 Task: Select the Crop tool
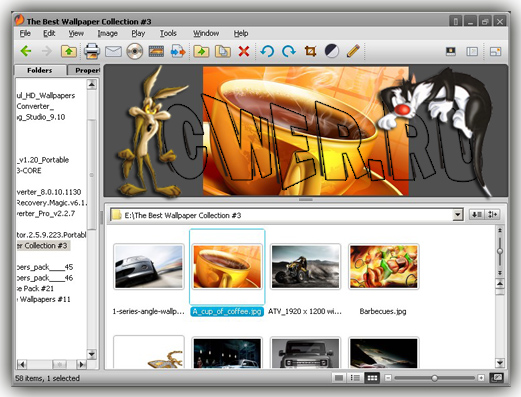coord(310,51)
